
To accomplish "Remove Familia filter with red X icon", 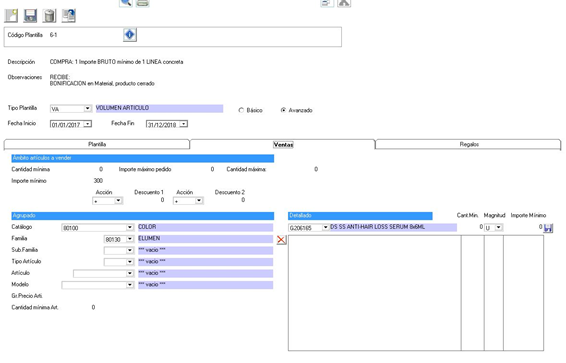I will pos(281,240).
